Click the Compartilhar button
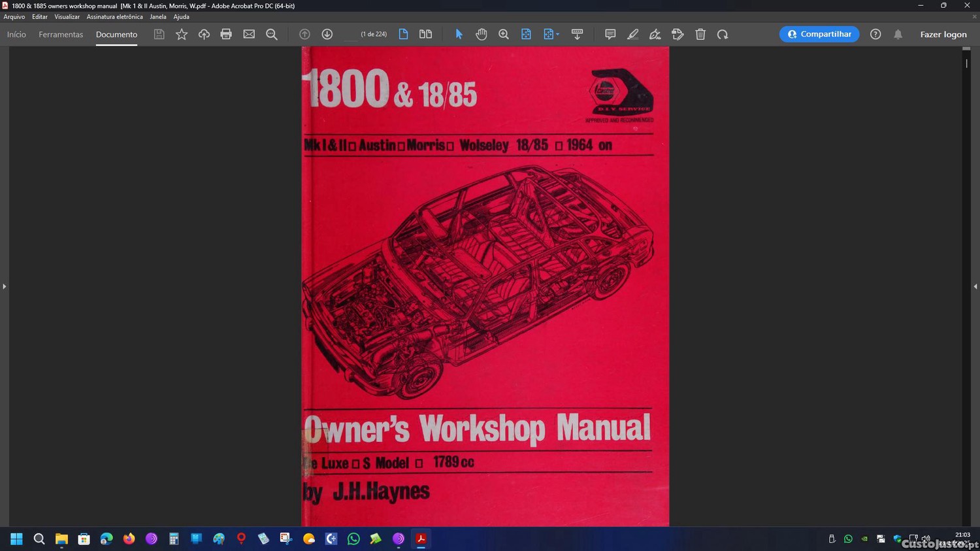Viewport: 980px width, 551px height. coord(819,34)
